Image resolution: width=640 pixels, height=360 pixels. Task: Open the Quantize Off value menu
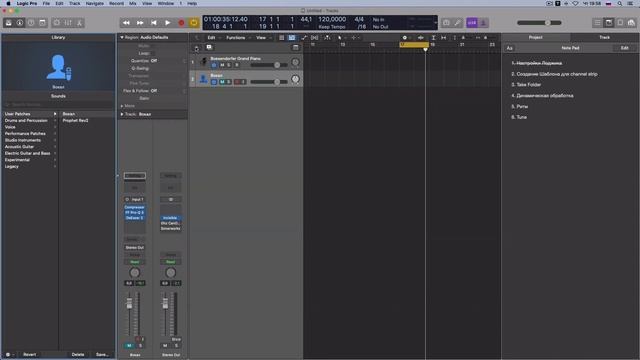(x=154, y=61)
